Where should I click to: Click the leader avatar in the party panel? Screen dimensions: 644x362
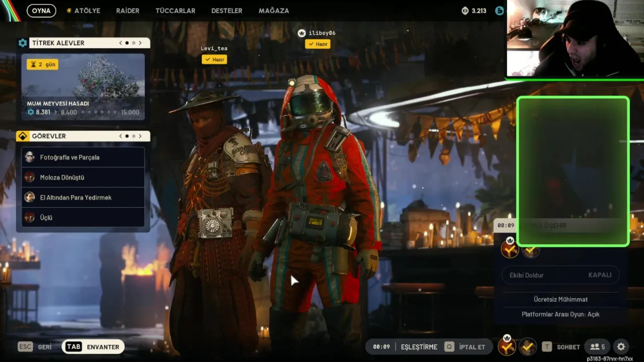(x=510, y=248)
